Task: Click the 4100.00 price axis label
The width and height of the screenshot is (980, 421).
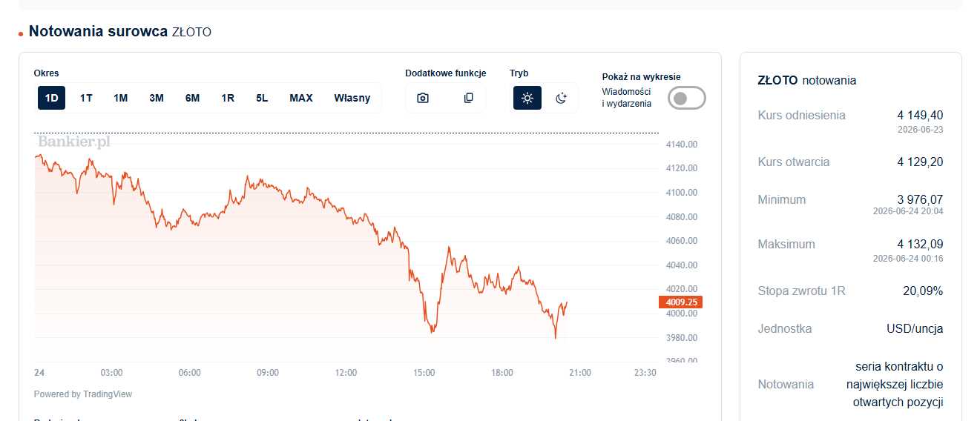Action: (682, 193)
